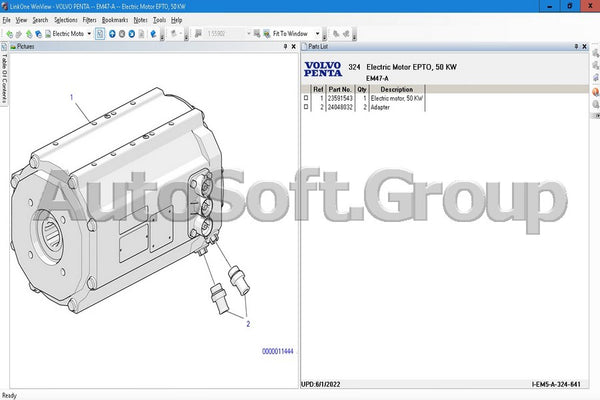Image resolution: width=600 pixels, height=400 pixels.
Task: Open the Notes menu
Action: pos(140,20)
